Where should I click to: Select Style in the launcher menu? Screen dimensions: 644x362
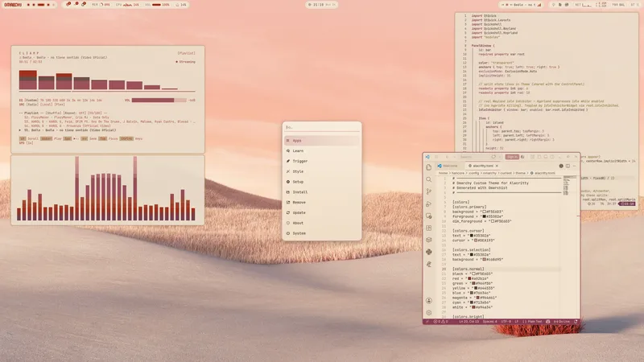pos(321,171)
